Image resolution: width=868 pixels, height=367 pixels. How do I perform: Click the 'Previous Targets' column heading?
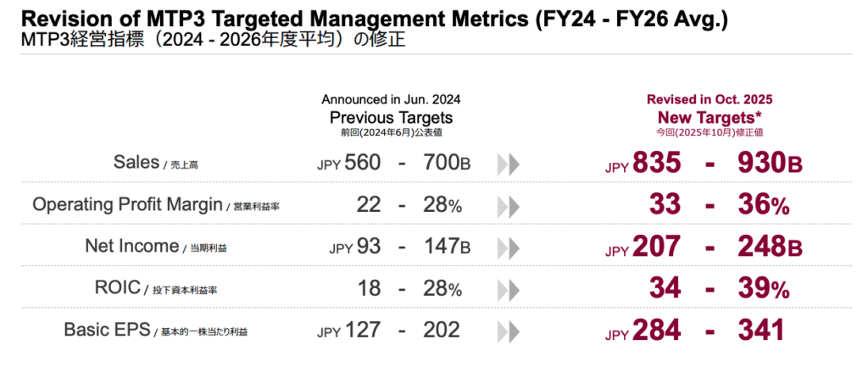pos(391,118)
